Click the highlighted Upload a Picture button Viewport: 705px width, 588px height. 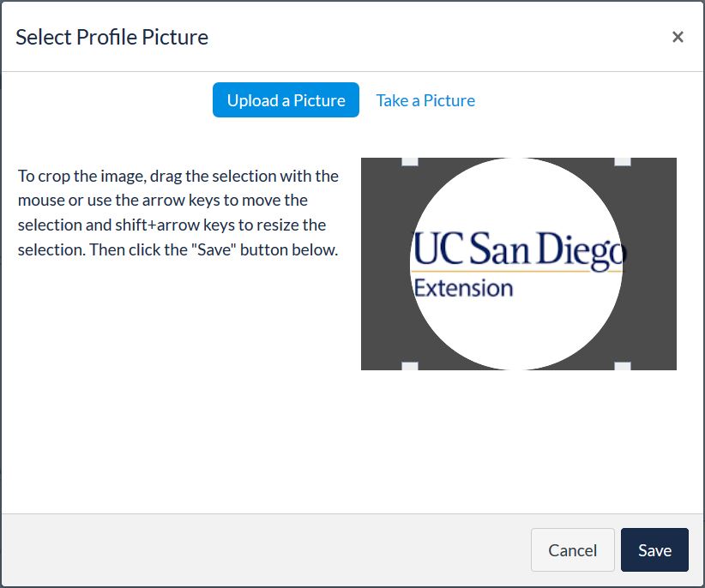286,100
